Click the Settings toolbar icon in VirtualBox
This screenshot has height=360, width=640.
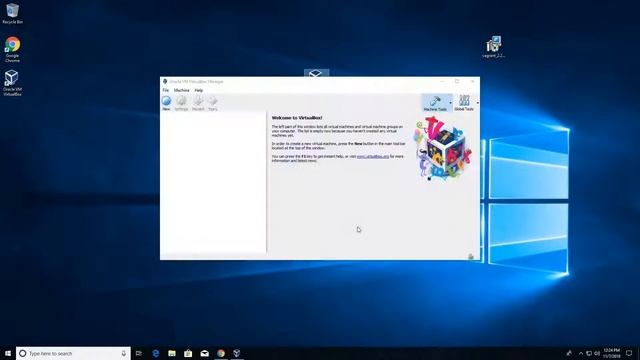pyautogui.click(x=181, y=103)
